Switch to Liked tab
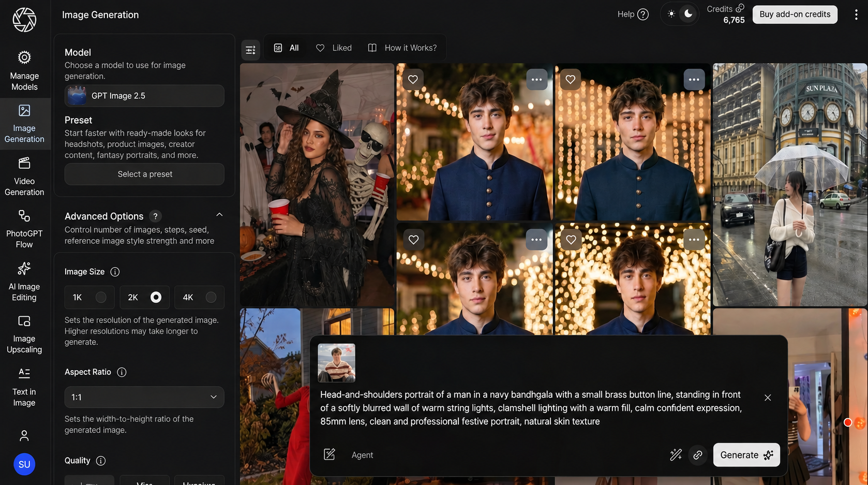 (334, 48)
